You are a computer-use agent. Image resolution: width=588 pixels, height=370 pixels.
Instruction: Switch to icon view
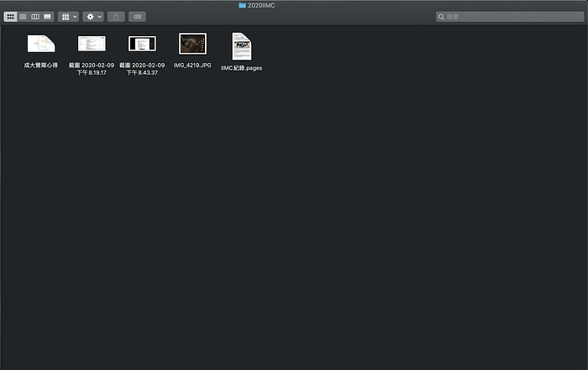(x=11, y=17)
